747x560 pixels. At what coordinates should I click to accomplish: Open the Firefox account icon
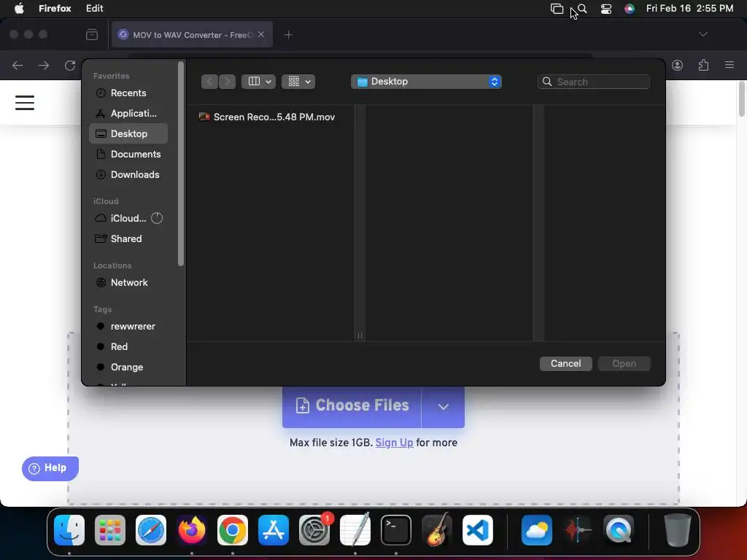(x=677, y=65)
